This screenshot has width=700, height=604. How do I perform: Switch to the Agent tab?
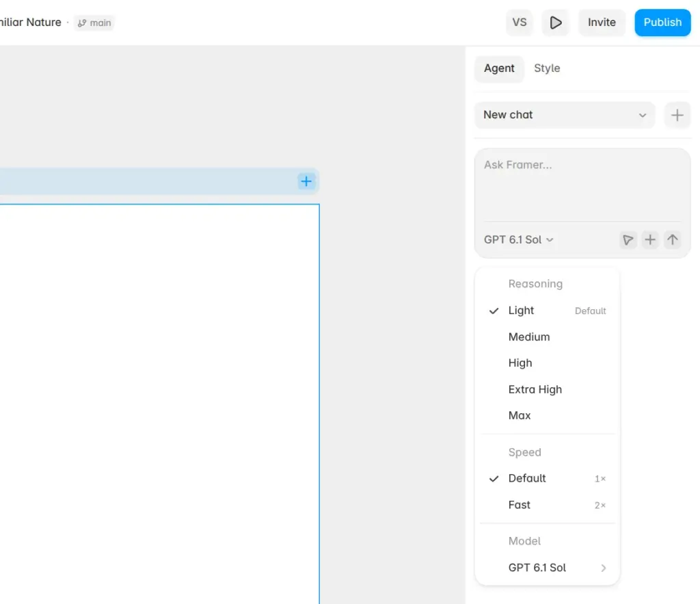[499, 68]
